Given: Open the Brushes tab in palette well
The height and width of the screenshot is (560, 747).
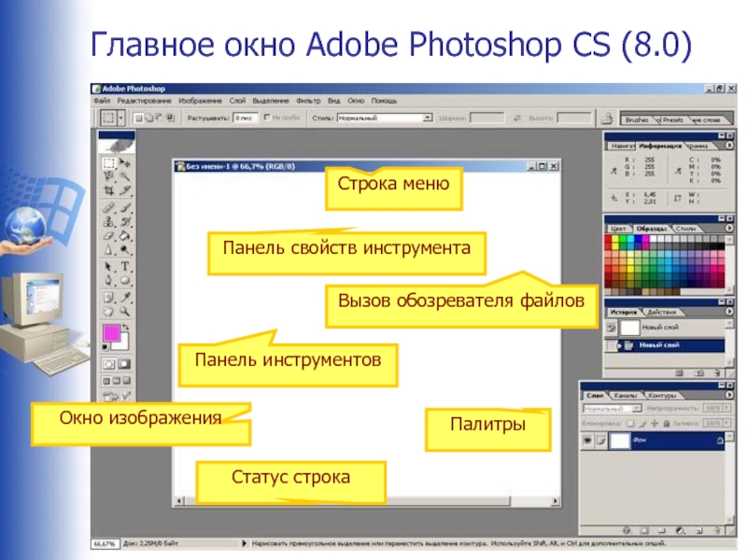Looking at the screenshot, I should 637,119.
